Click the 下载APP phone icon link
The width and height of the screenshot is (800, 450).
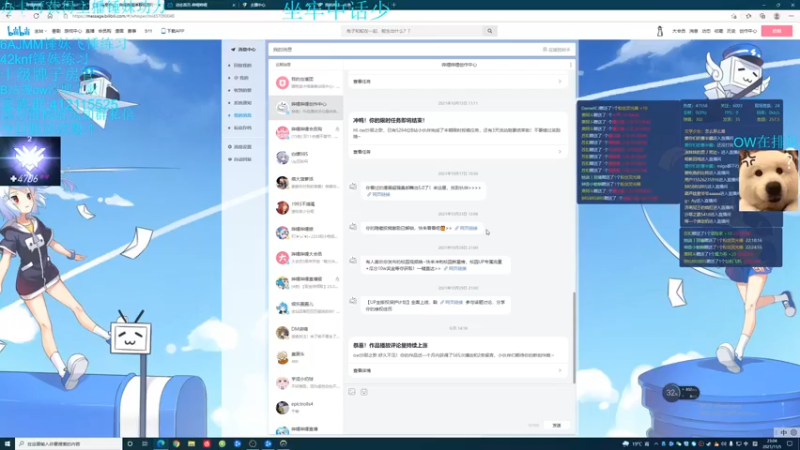pyautogui.click(x=172, y=31)
